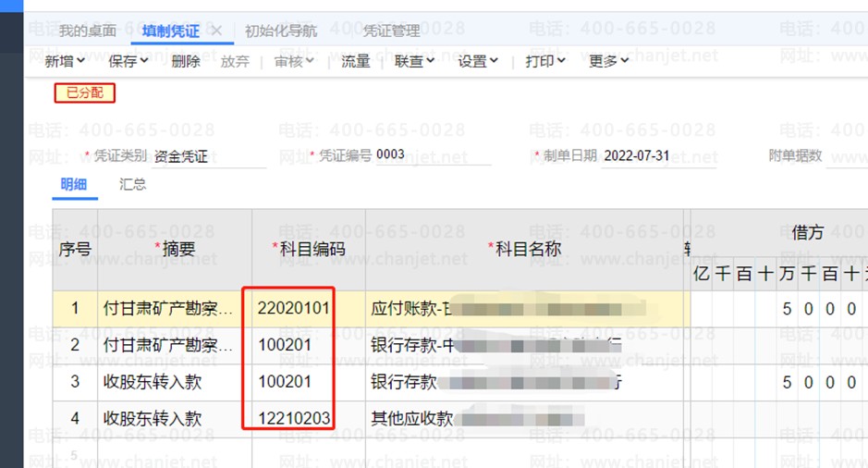
Task: Expand the 打印 dropdown
Action: pyautogui.click(x=545, y=61)
